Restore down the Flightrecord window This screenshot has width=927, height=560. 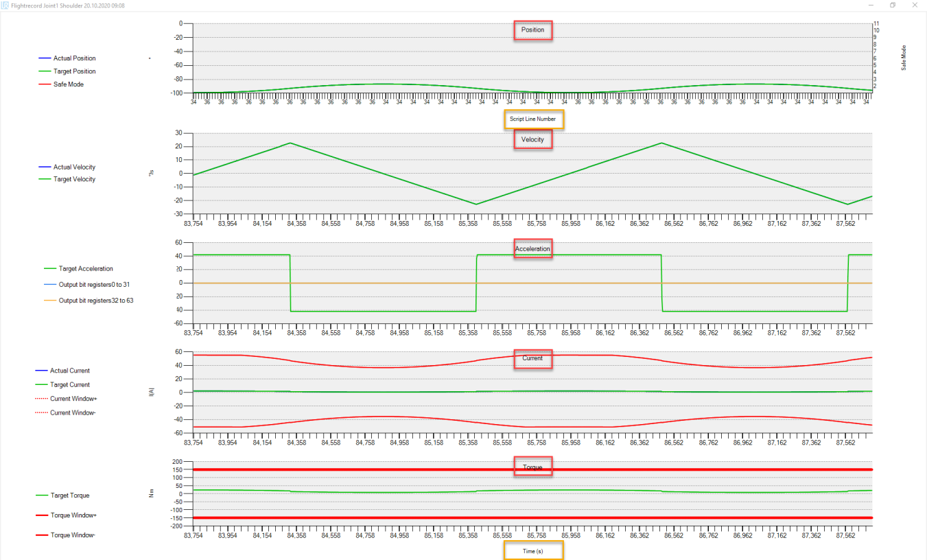coord(893,5)
